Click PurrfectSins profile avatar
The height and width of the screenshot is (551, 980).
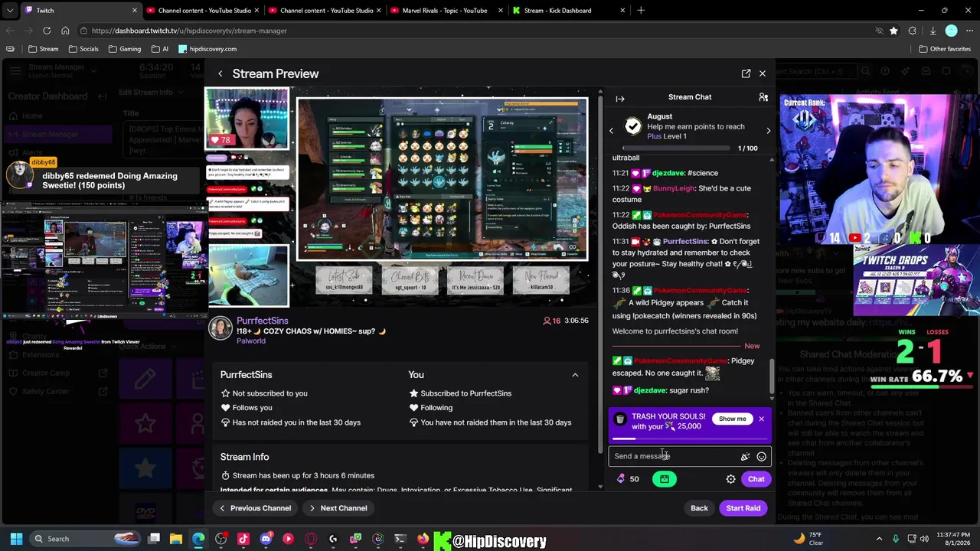click(x=220, y=328)
